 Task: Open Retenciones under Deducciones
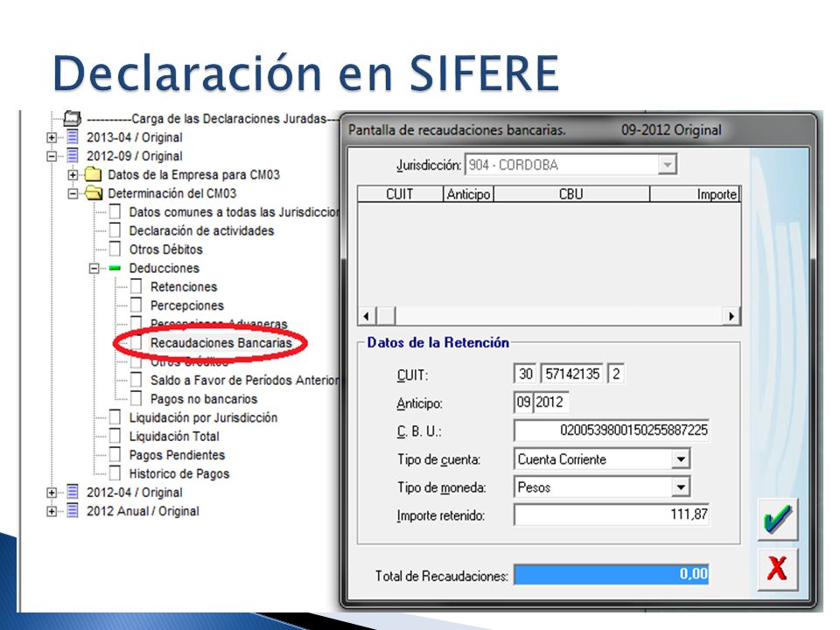[x=184, y=287]
